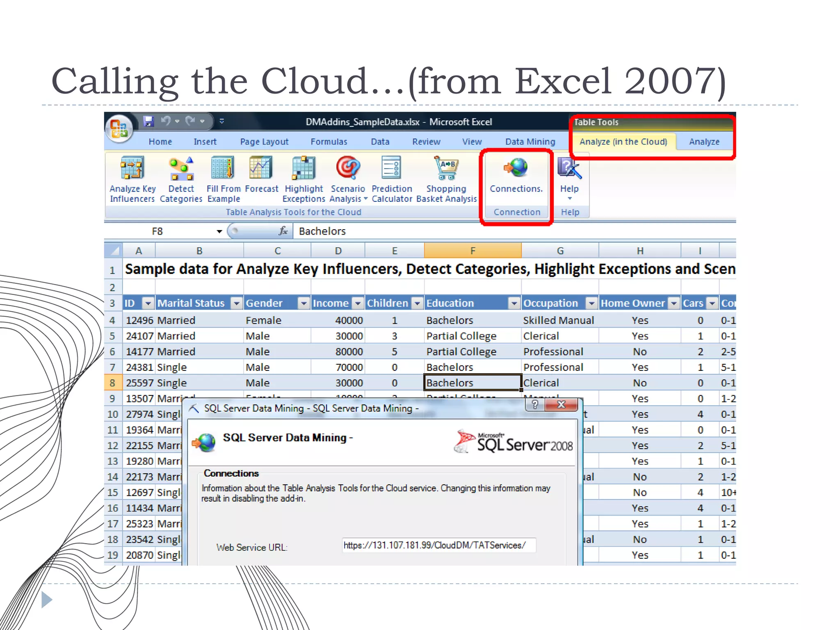The image size is (840, 630).
Task: Open the Undo history dropdown arrow
Action: [177, 121]
